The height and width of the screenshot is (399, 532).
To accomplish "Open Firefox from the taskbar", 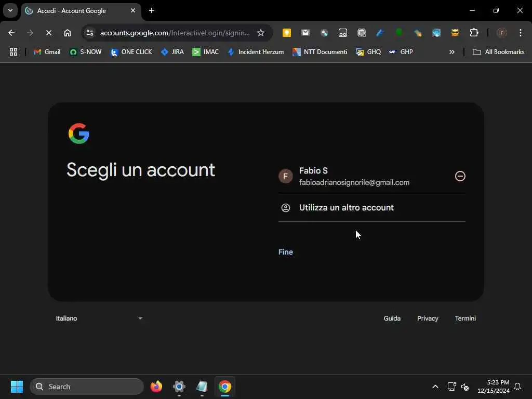I will (x=156, y=387).
